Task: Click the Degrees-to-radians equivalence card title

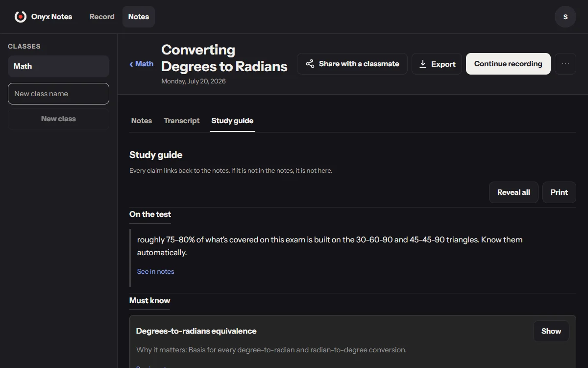Action: [x=196, y=331]
